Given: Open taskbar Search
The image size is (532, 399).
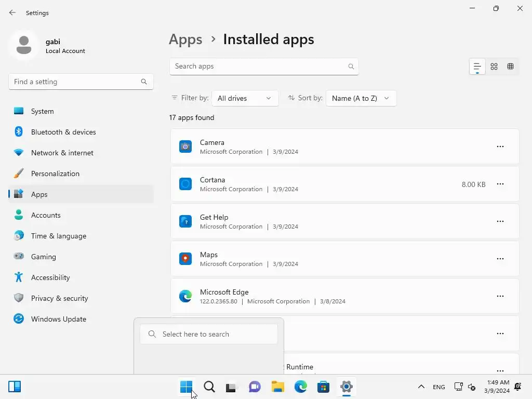Looking at the screenshot, I should point(209,387).
